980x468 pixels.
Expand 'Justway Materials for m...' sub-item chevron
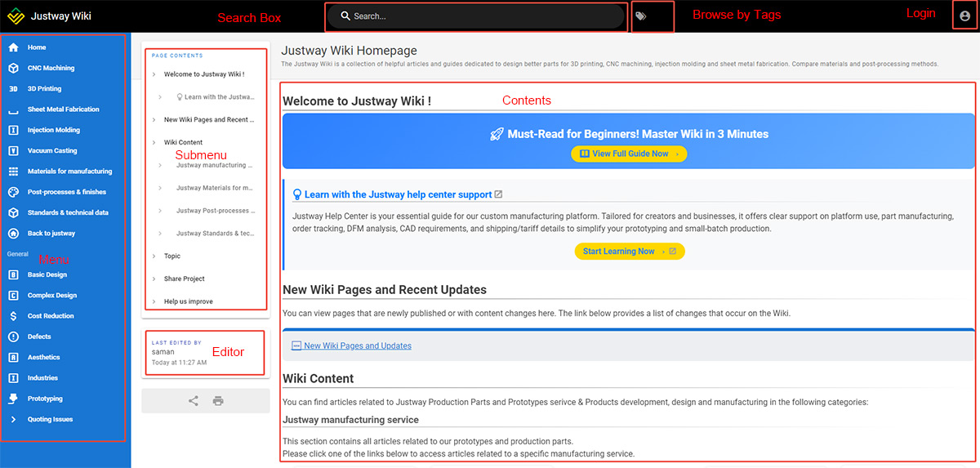click(x=161, y=188)
